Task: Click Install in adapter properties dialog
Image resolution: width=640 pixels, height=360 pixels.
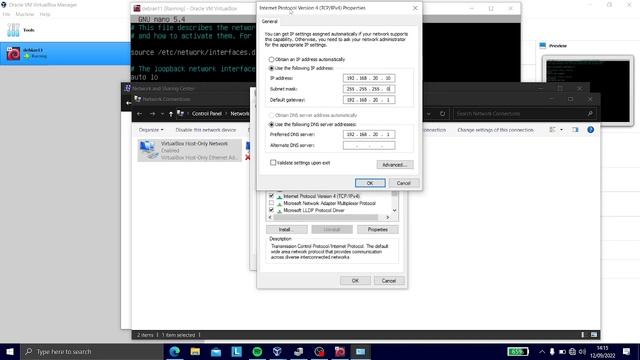Action: pos(287,229)
